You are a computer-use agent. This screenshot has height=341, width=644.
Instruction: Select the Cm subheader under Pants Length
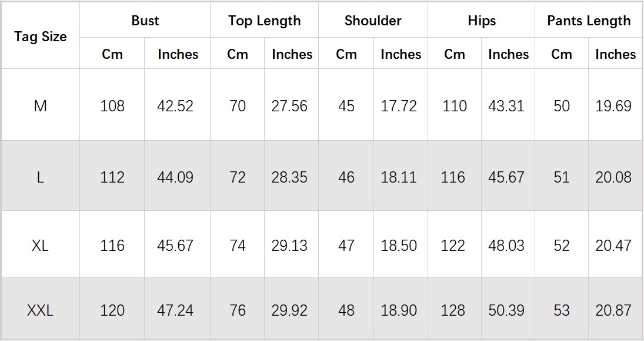(562, 54)
